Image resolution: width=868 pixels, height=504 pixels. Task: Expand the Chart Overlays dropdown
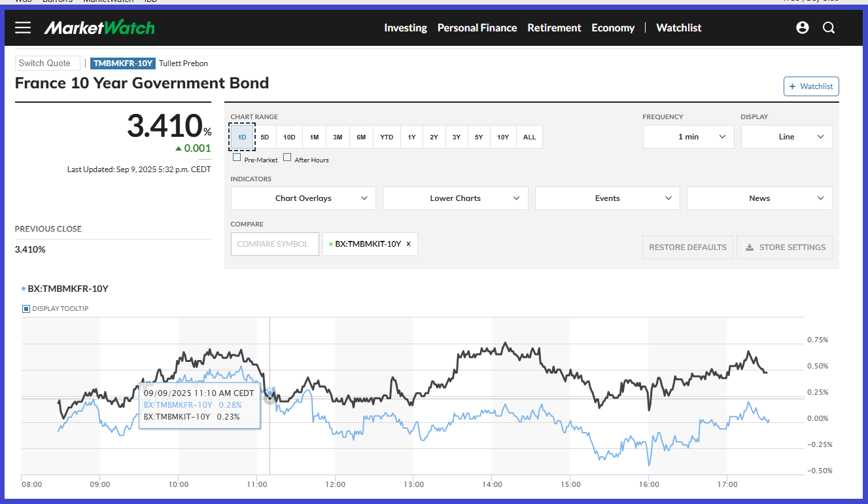[x=304, y=198]
